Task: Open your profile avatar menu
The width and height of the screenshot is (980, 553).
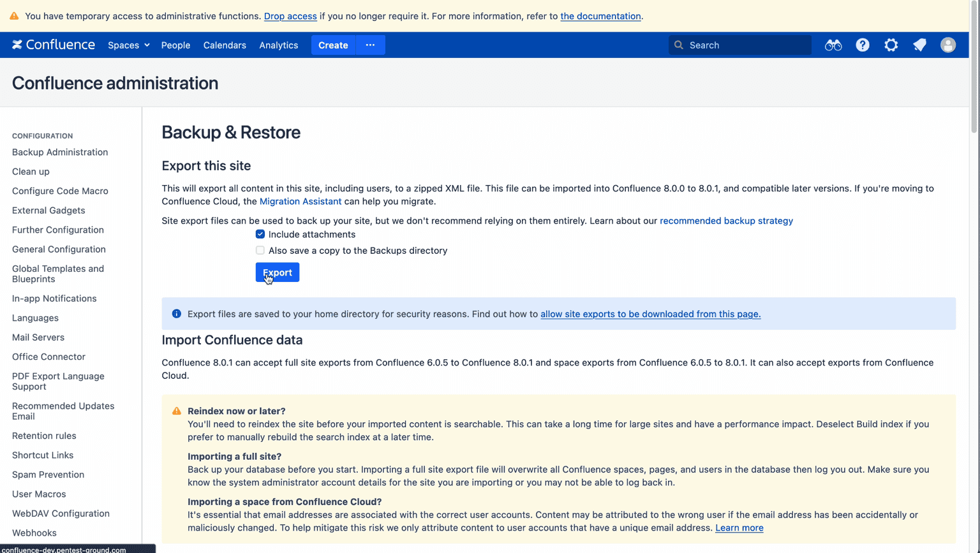Action: tap(948, 45)
